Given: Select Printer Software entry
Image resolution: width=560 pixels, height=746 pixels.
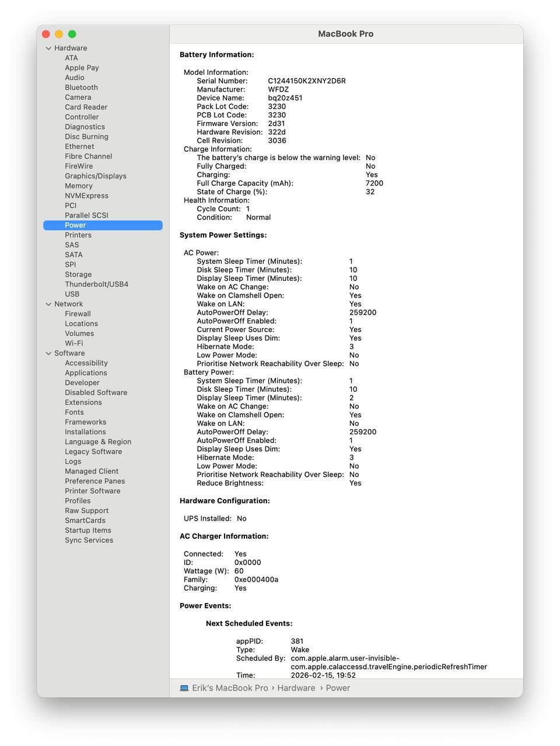Looking at the screenshot, I should [93, 491].
